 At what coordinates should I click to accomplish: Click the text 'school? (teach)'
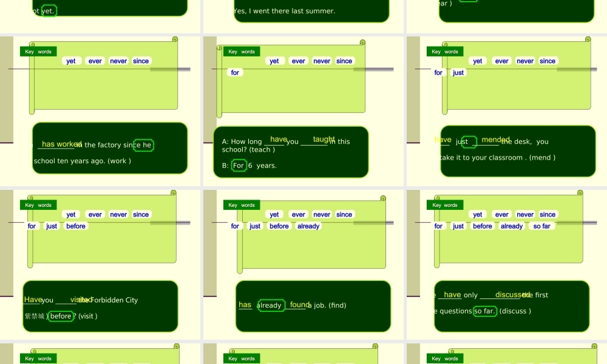pyautogui.click(x=248, y=150)
